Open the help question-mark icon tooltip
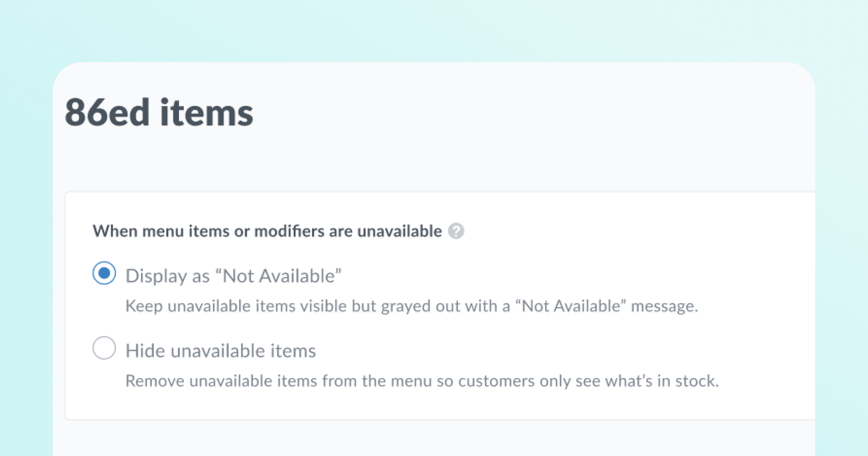Screen dimensions: 868x456 (456, 231)
